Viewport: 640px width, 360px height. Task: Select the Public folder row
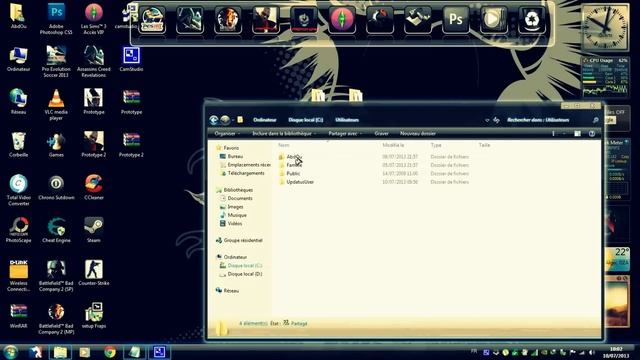click(x=373, y=173)
